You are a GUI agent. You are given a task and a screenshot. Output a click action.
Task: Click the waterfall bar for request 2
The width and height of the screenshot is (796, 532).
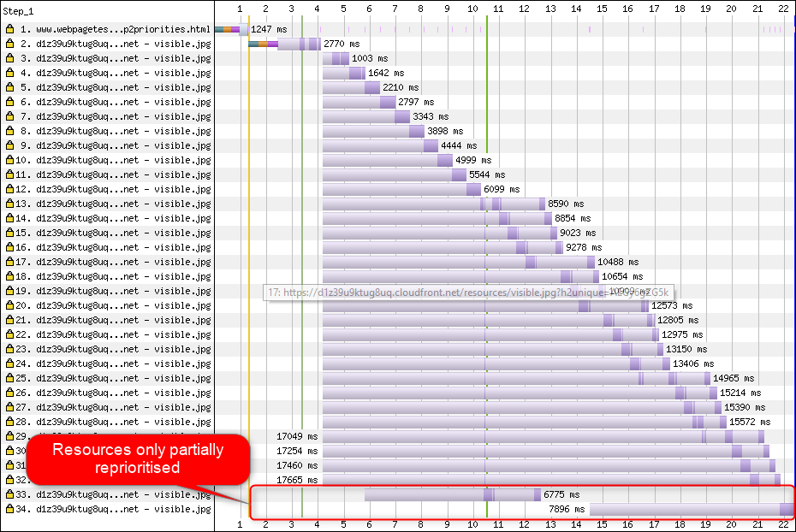(x=285, y=44)
